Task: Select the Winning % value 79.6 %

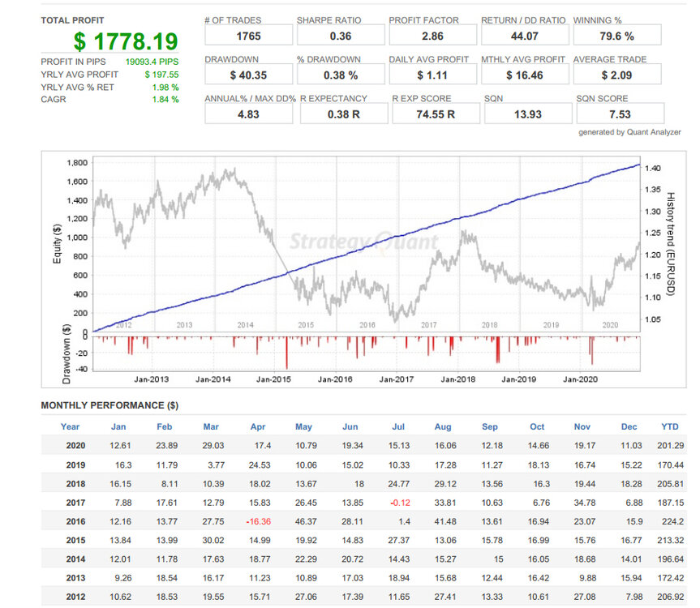Action: click(617, 36)
